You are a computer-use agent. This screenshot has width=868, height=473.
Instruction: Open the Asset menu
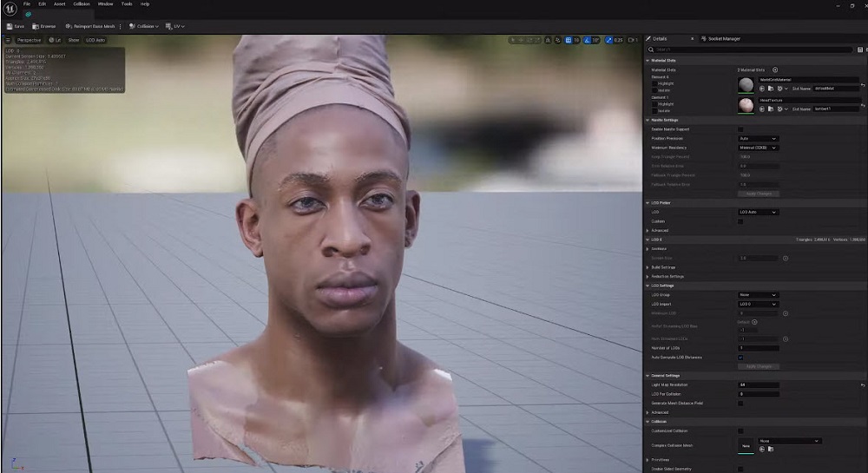coord(60,4)
